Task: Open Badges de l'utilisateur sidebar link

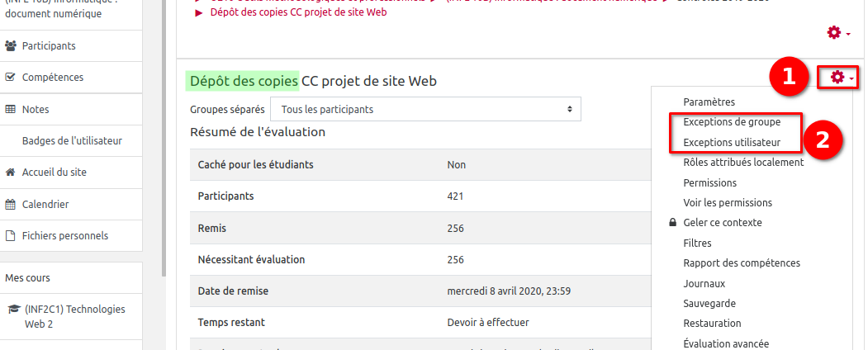Action: 72,141
